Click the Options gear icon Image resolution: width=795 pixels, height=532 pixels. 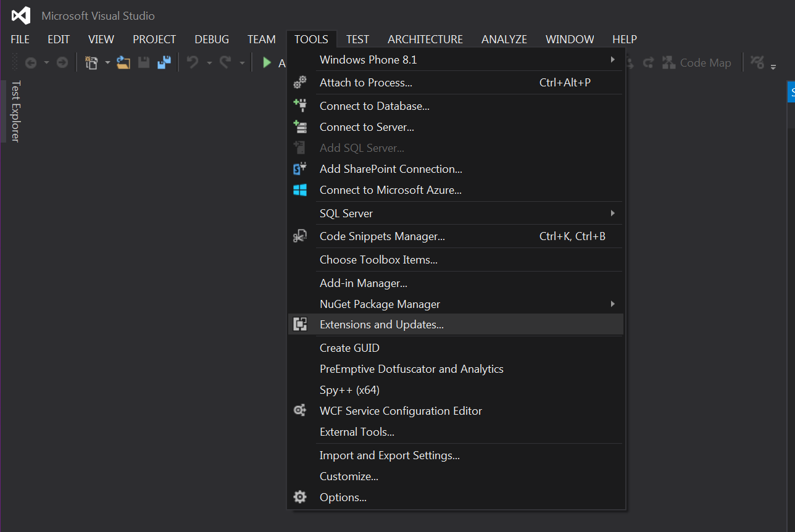point(300,497)
